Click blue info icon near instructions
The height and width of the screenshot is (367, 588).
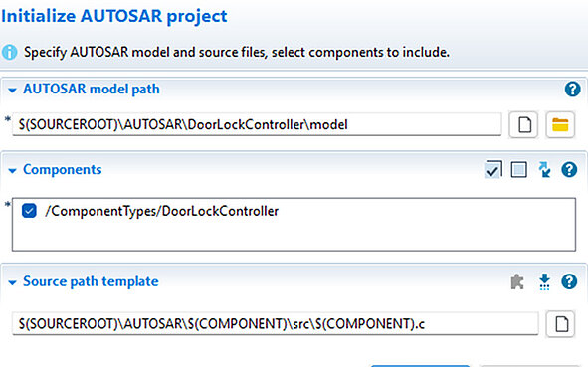click(x=9, y=52)
